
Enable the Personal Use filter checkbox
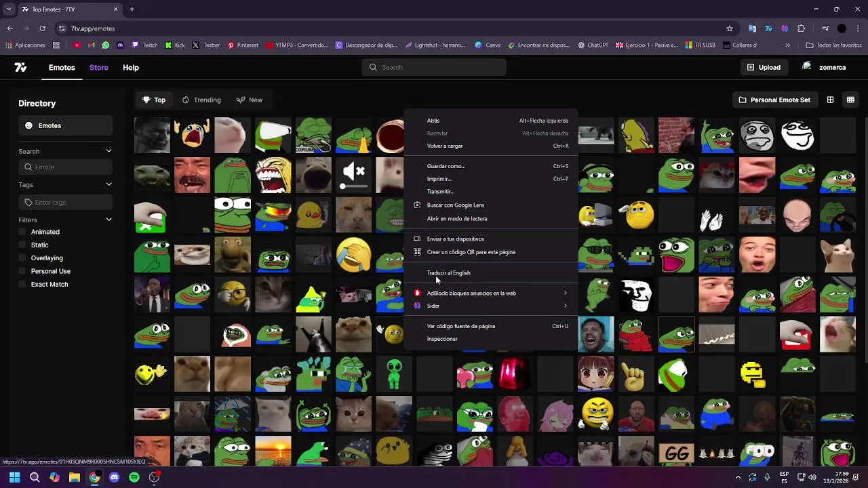tap(22, 271)
